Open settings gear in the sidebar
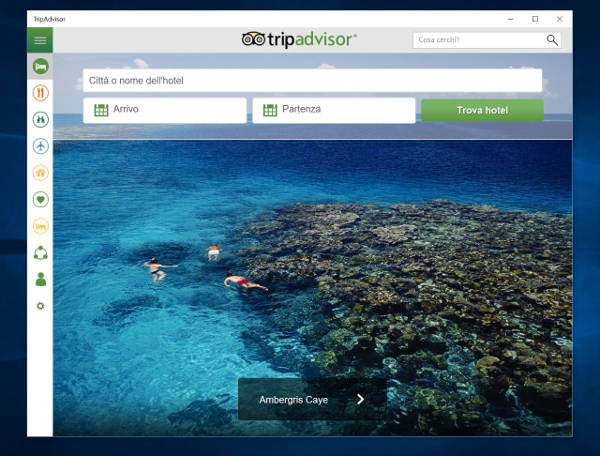This screenshot has height=456, width=600. [40, 306]
